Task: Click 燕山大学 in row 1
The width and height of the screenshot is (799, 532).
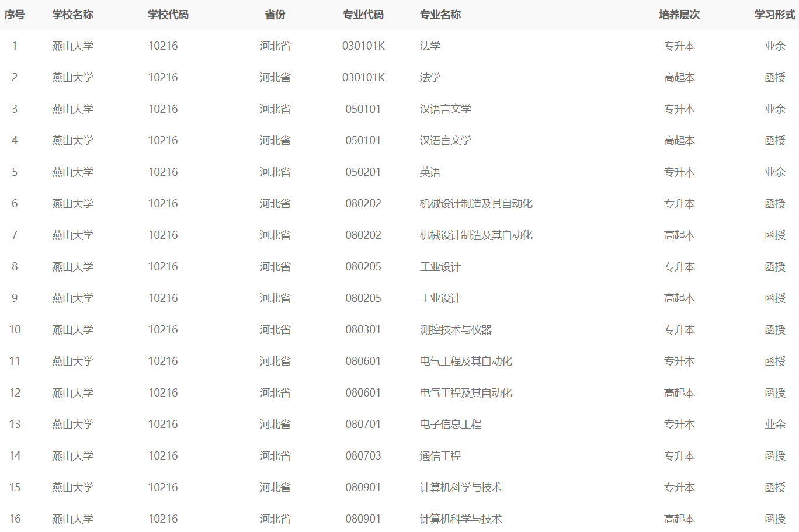Action: coord(72,46)
